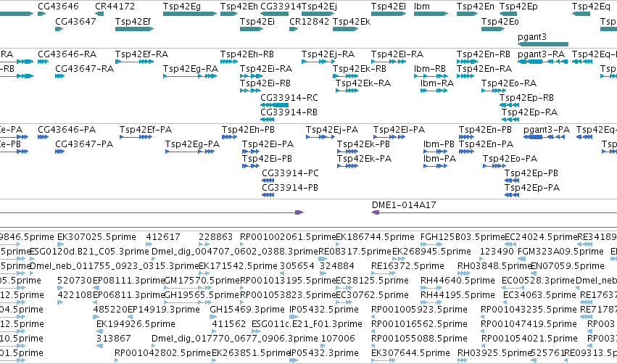The width and height of the screenshot is (617, 364).
Task: Select the CR44172 gene label
Action: coord(115,7)
